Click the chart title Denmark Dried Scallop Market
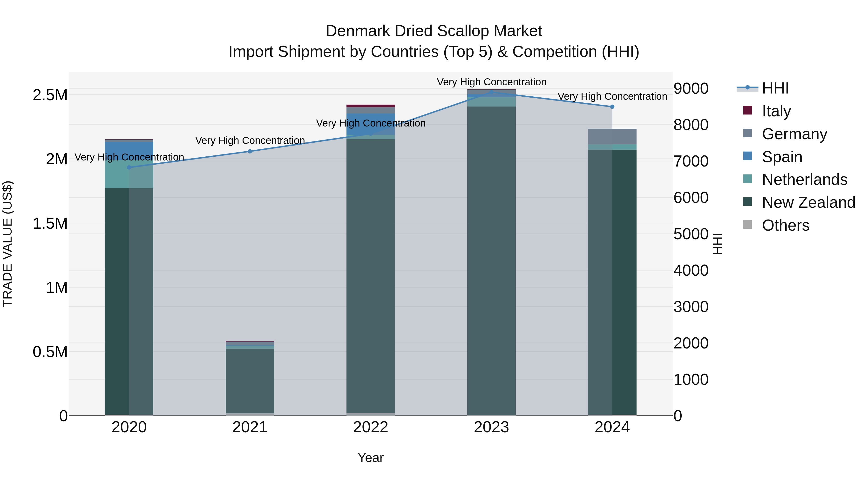The height and width of the screenshot is (488, 868). click(x=434, y=31)
